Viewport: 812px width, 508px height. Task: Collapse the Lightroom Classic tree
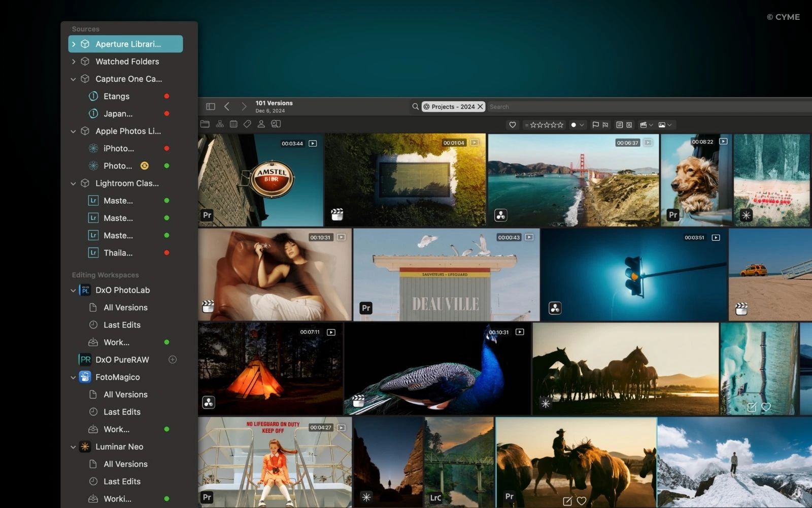click(x=73, y=183)
